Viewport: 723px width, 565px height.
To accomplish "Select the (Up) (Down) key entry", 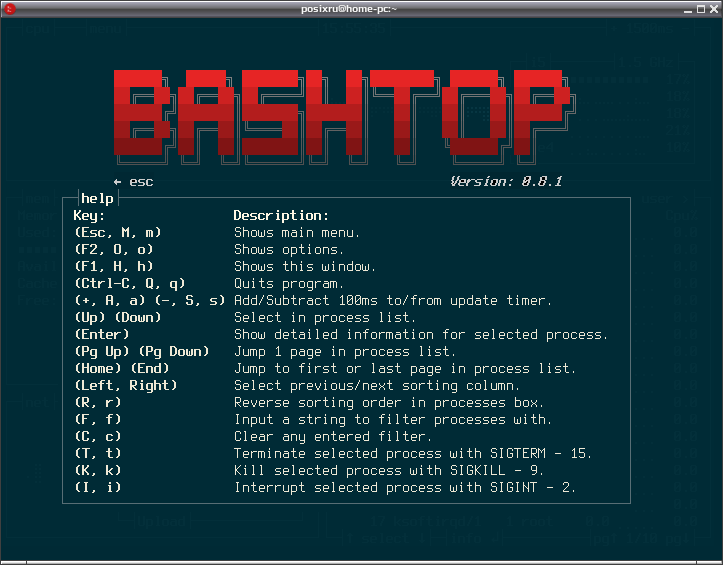I will click(118, 318).
